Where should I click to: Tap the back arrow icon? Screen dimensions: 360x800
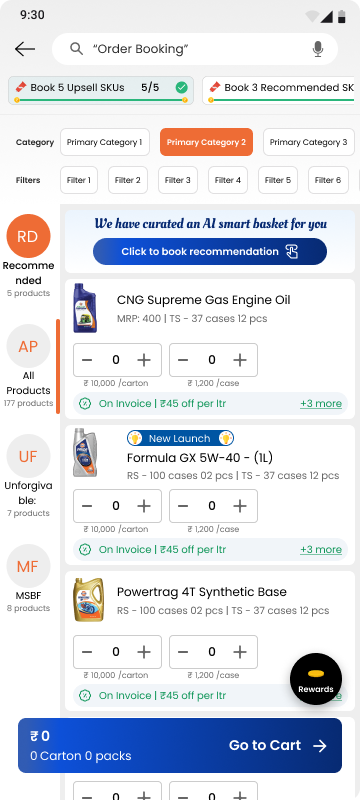point(24,49)
